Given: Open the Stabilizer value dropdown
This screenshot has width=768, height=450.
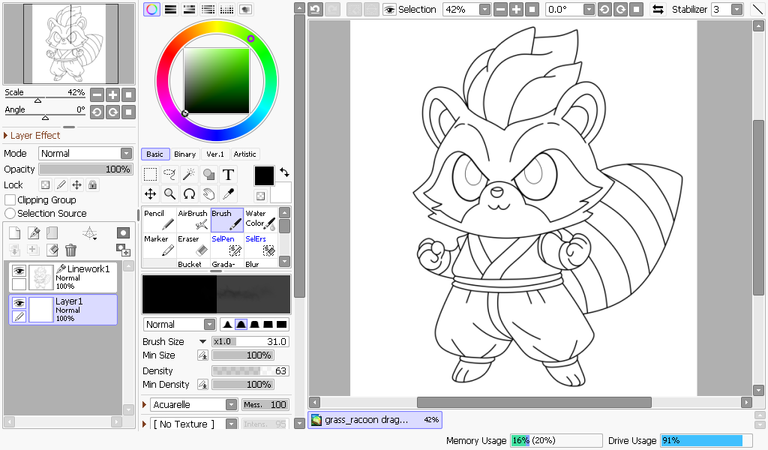Looking at the screenshot, I should coord(737,9).
